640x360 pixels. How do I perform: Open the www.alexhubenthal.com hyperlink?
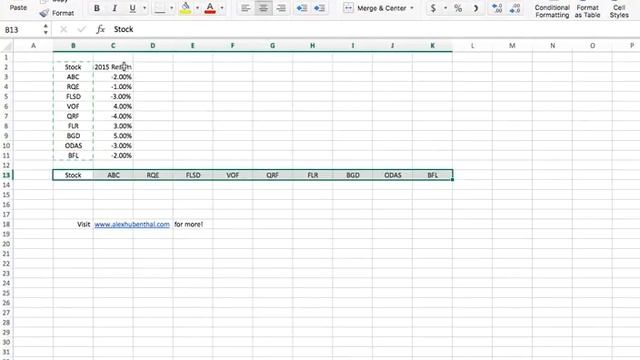tap(132, 224)
